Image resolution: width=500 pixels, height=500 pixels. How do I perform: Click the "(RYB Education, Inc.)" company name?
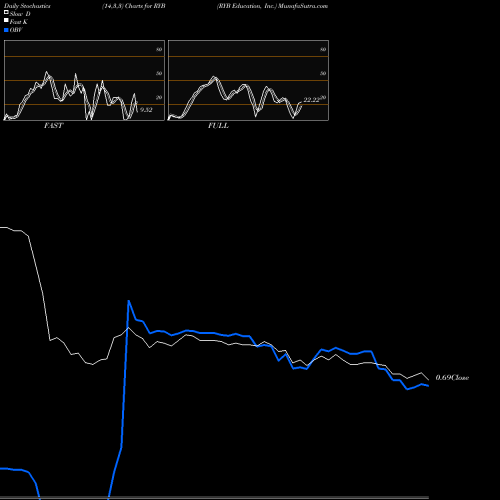tap(247, 6)
